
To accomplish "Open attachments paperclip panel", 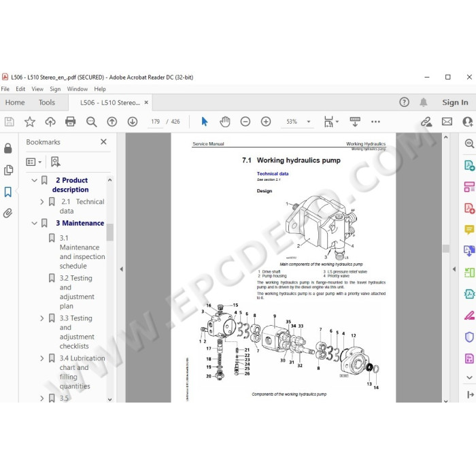I will tap(8, 213).
